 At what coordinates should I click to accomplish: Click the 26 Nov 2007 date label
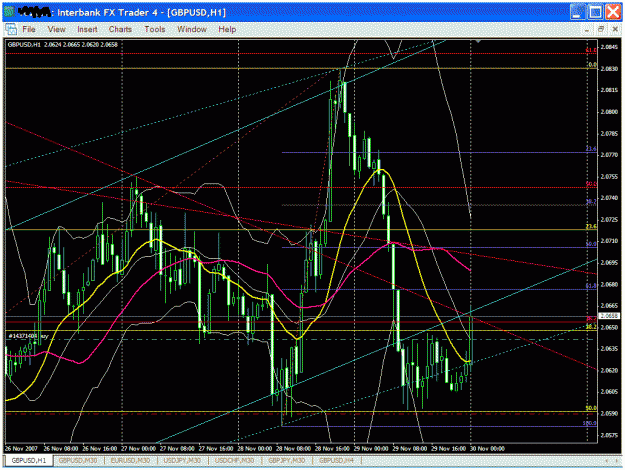(21, 448)
